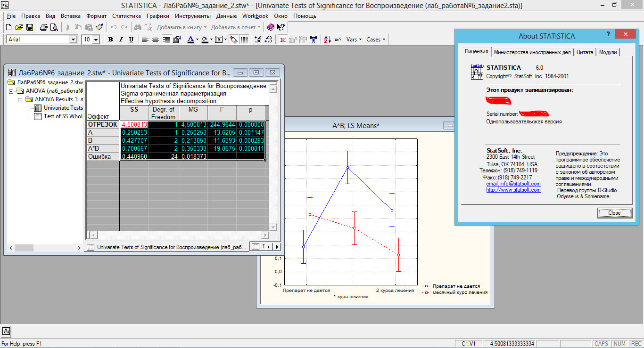
Task: Open the font color picker swatch
Action: coord(191,39)
